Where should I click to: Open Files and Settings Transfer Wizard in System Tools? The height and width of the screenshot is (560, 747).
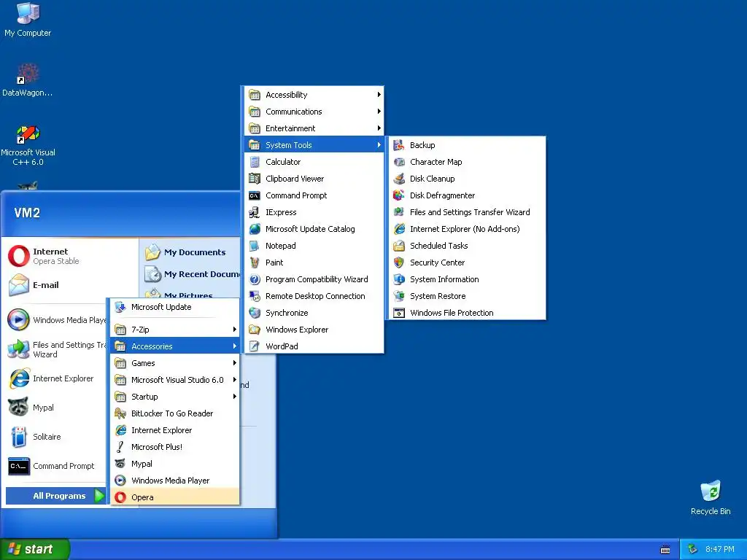467,212
